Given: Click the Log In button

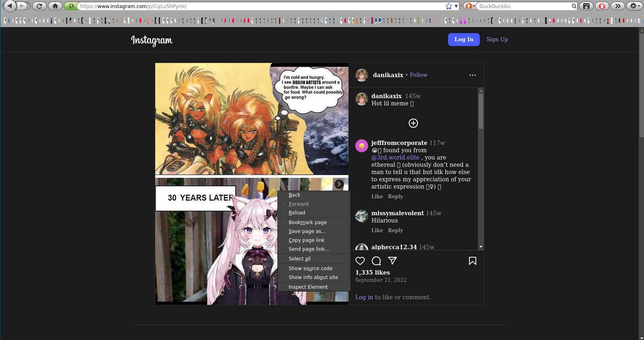Looking at the screenshot, I should pyautogui.click(x=464, y=40).
